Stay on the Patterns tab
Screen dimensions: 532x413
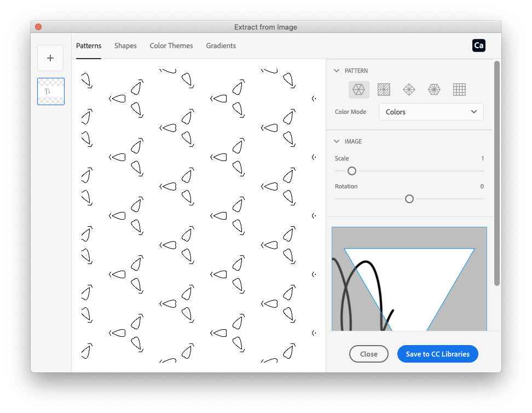89,46
